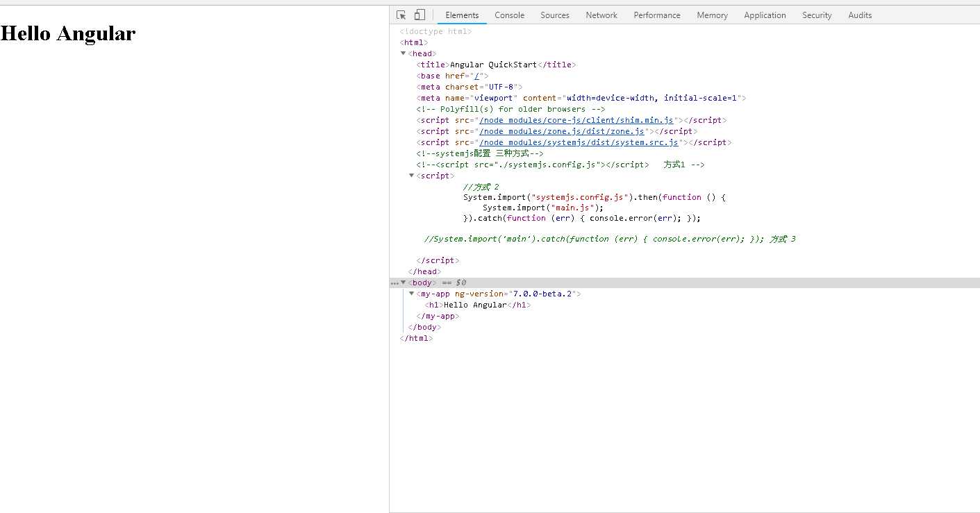The height and width of the screenshot is (513, 980).
Task: Open the Audits tab
Action: point(860,15)
